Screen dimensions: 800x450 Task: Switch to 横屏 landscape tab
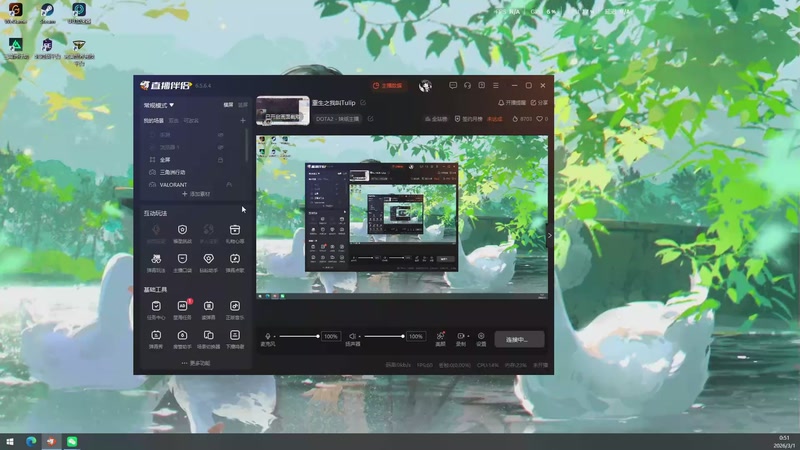(x=229, y=105)
